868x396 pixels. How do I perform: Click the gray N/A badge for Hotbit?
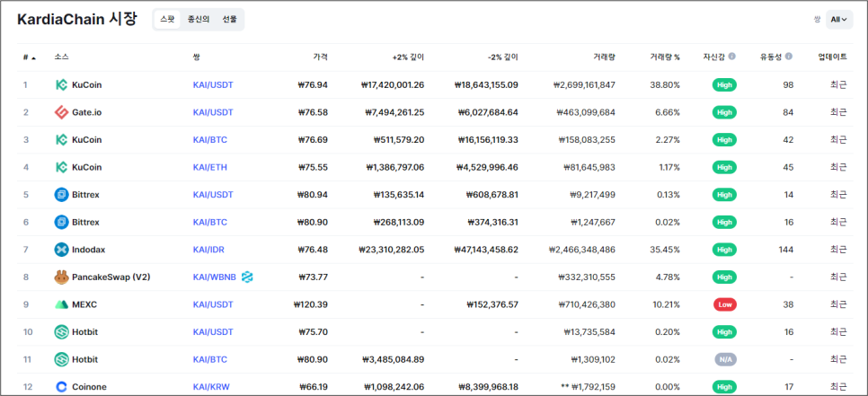point(724,359)
